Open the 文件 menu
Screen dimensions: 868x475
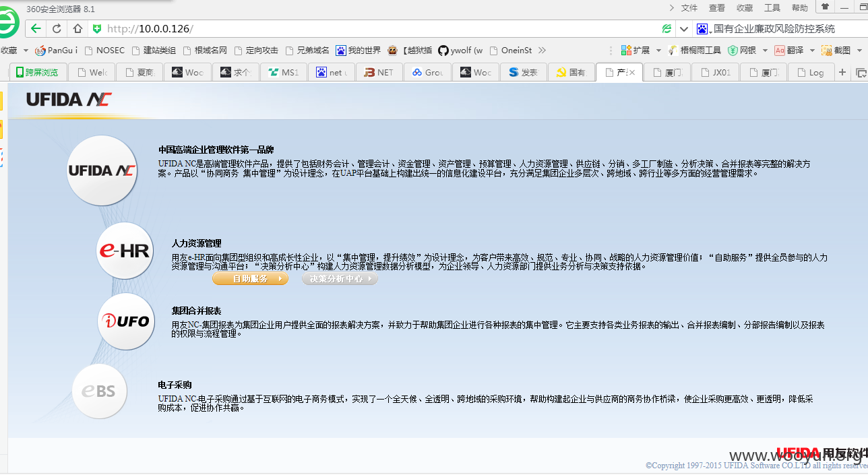(x=689, y=8)
